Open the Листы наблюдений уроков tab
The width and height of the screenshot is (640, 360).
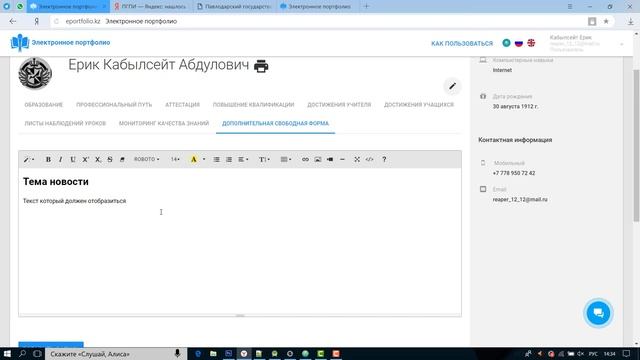(x=65, y=123)
